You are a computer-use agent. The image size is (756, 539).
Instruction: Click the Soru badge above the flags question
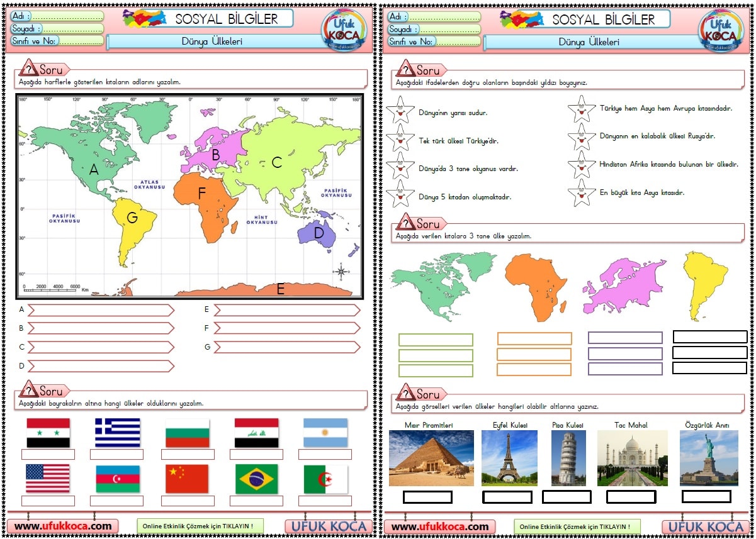[44, 390]
